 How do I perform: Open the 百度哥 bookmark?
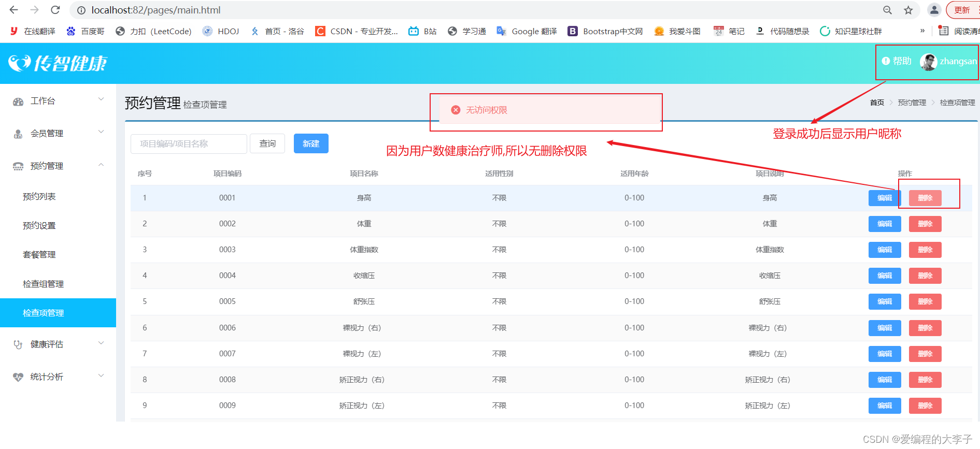[86, 31]
